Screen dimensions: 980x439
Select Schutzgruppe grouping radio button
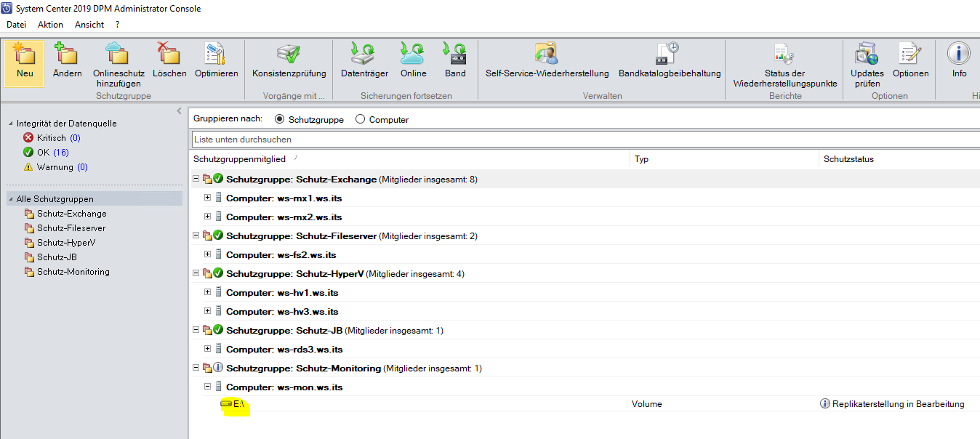click(279, 119)
